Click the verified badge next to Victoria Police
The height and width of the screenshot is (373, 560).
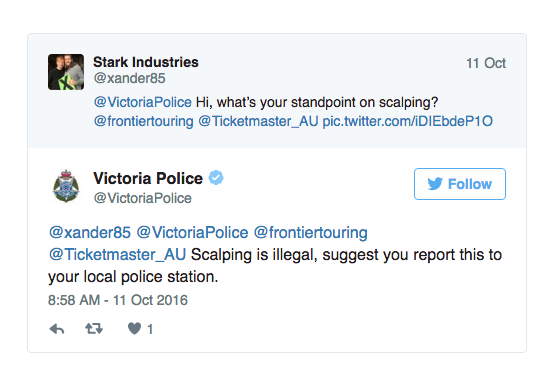(216, 178)
